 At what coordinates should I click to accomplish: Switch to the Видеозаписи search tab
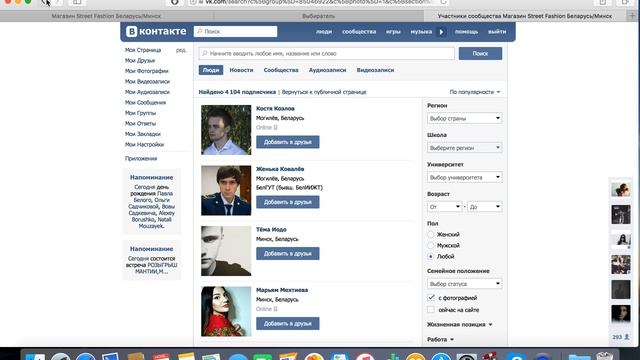(x=375, y=70)
